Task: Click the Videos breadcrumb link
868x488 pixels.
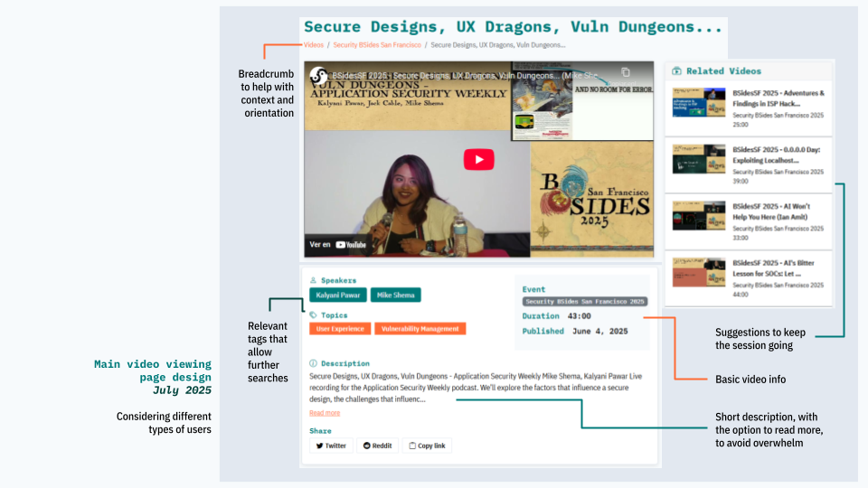Action: coord(314,45)
